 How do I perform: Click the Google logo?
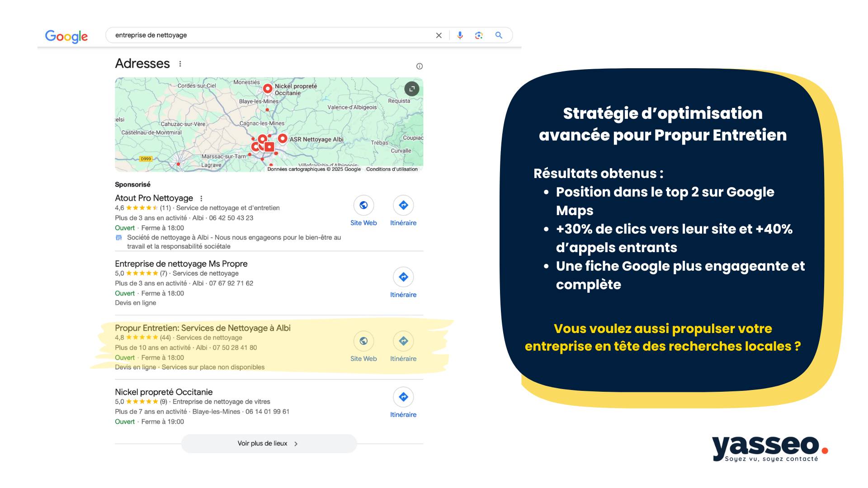tap(66, 36)
